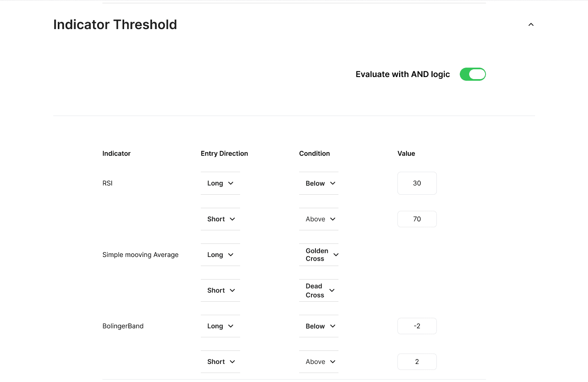588x382 pixels.
Task: Click the BolingerBand value field showing 2
Action: pos(417,362)
